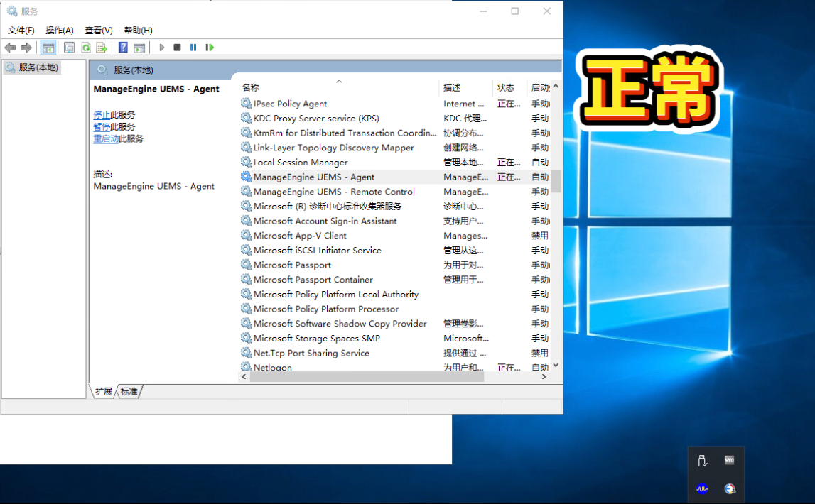Select Link-Layer Topology Discovery Mapper
Screen dimensions: 815x504
point(334,148)
